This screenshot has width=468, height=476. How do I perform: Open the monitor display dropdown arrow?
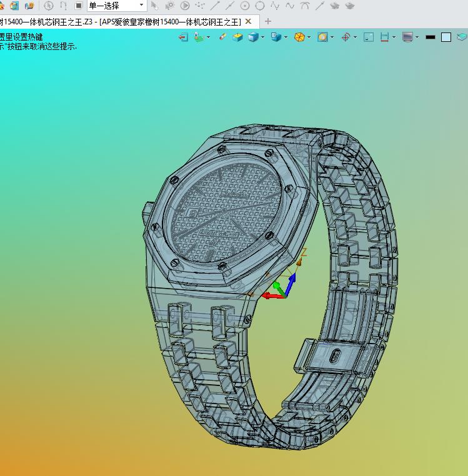[x=417, y=37]
